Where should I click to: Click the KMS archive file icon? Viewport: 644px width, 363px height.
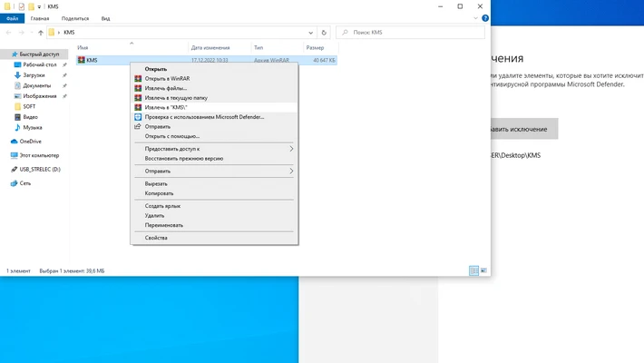point(82,60)
